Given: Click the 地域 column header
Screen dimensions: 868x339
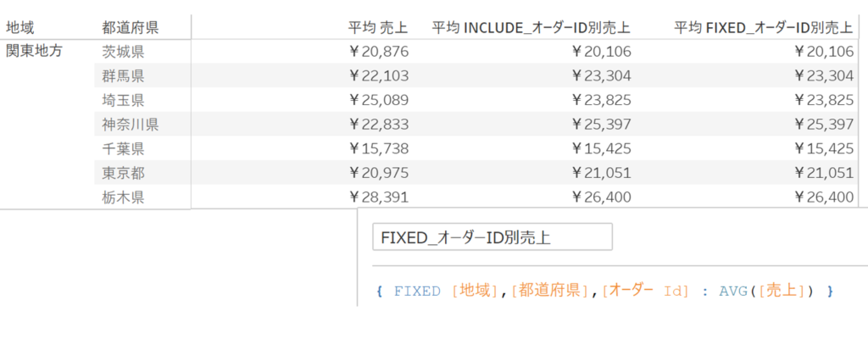Looking at the screenshot, I should click(x=20, y=28).
